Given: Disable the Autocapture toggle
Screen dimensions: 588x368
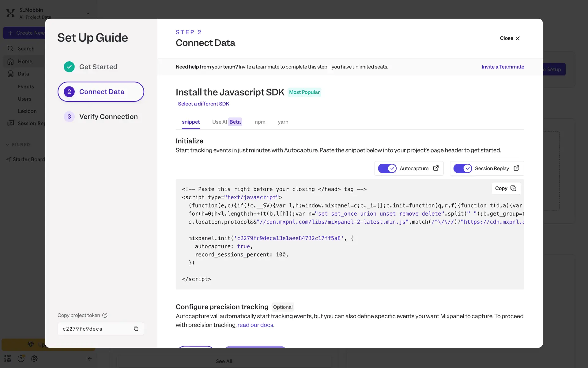Looking at the screenshot, I should [387, 168].
